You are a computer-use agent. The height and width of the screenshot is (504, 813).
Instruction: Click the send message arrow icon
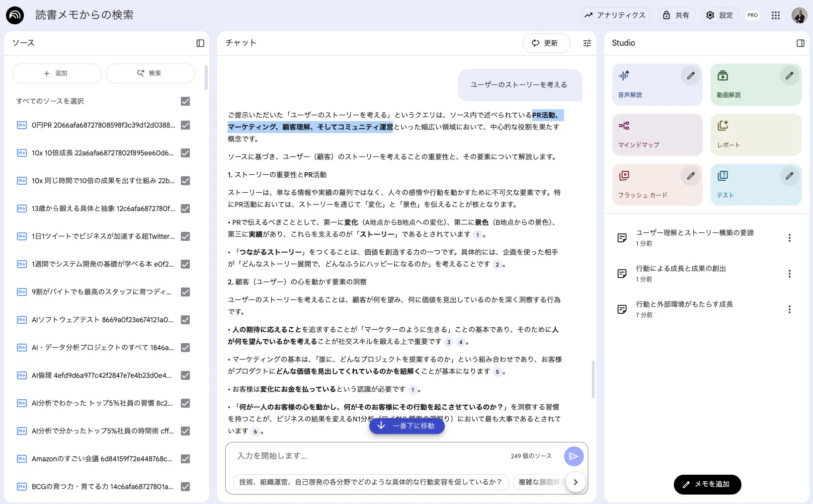pos(573,456)
